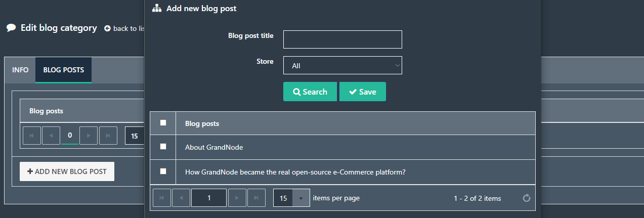
Task: Click next-page arrow in background Blog posts pager
Action: tap(89, 136)
